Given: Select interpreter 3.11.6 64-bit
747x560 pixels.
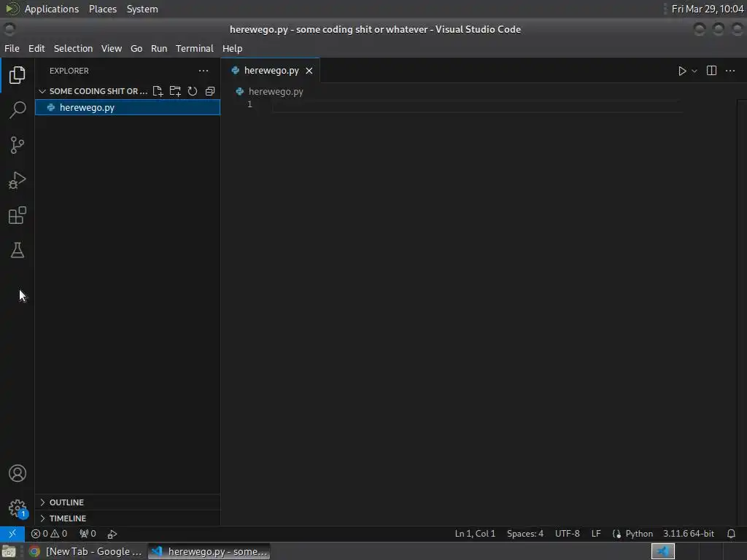Looking at the screenshot, I should 689,534.
